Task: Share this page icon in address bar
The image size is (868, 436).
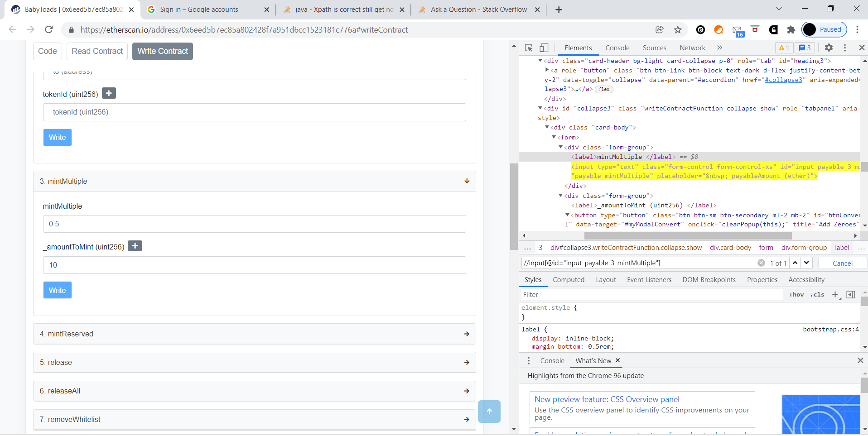Action: tap(660, 30)
